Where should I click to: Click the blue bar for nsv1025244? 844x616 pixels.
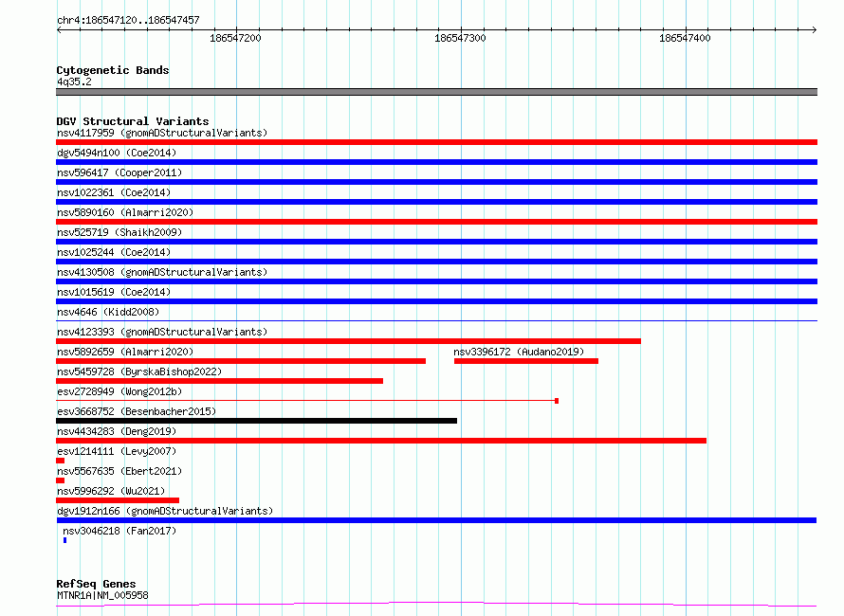click(436, 262)
